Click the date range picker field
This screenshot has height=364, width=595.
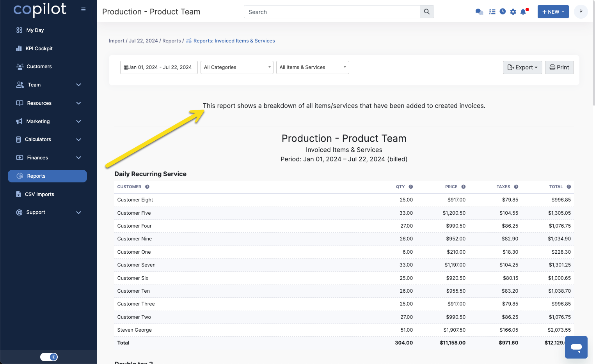[159, 67]
